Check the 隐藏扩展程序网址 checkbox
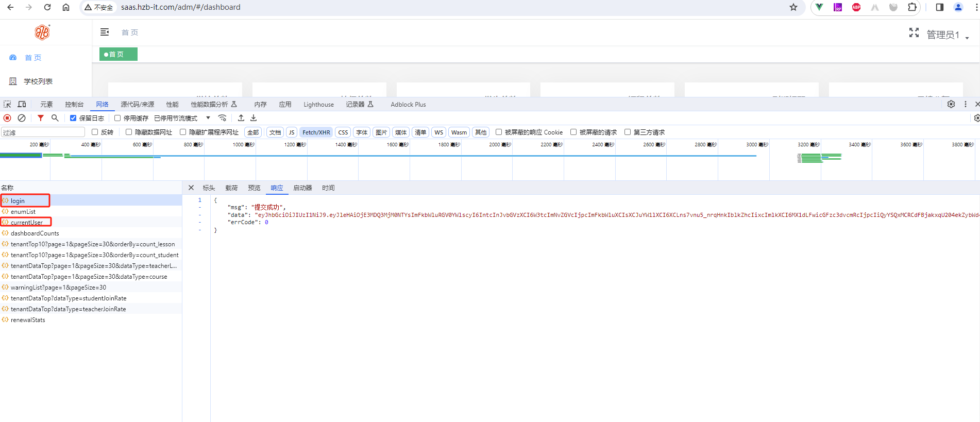The image size is (980, 422). [x=183, y=132]
